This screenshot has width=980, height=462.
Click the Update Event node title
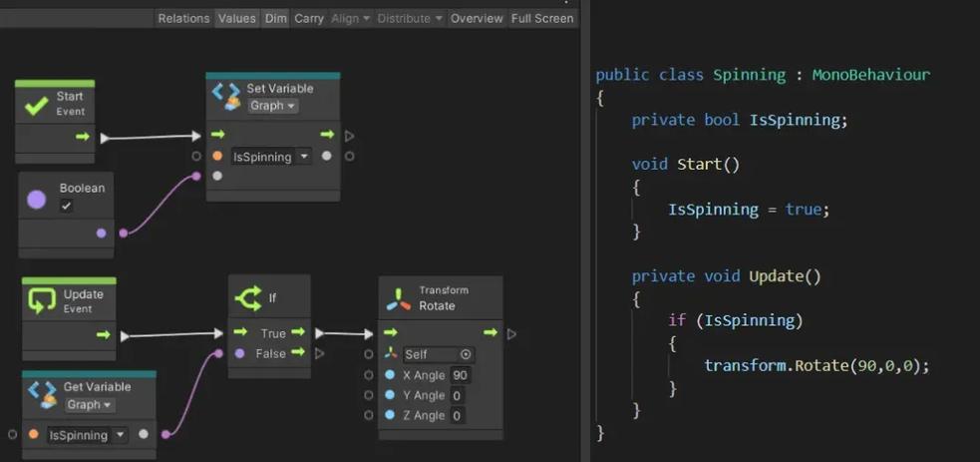[x=83, y=300]
